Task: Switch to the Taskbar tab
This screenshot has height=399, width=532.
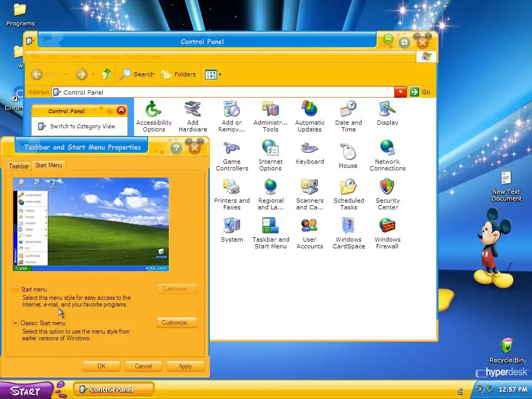Action: coord(19,166)
